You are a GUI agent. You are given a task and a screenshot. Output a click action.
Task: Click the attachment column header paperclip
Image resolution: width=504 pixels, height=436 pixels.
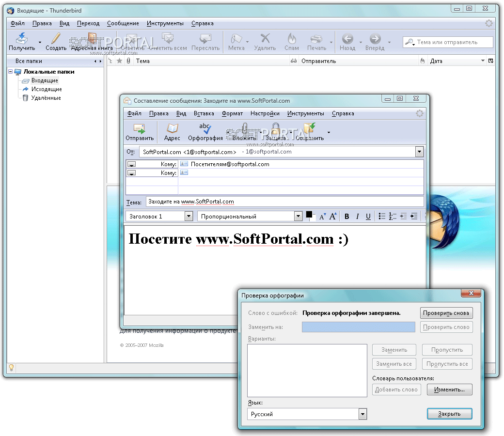(x=128, y=61)
